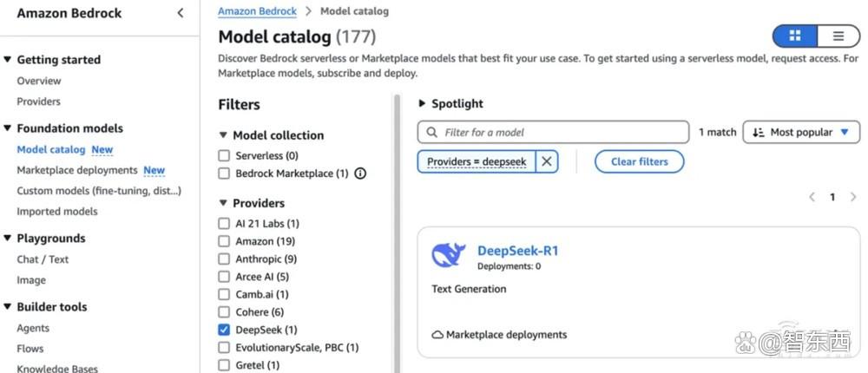The image size is (868, 373).
Task: Open Marketplace deployments sidebar item
Action: click(77, 170)
